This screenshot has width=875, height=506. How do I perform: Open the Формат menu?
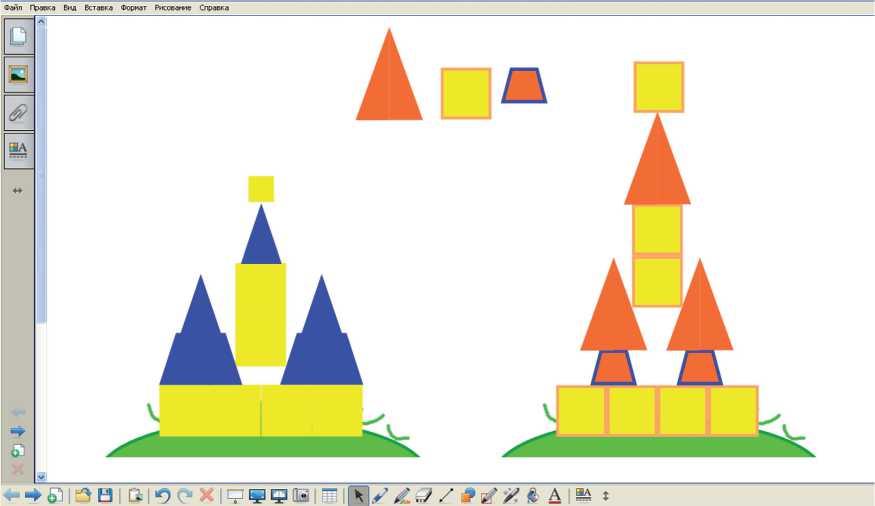[134, 8]
